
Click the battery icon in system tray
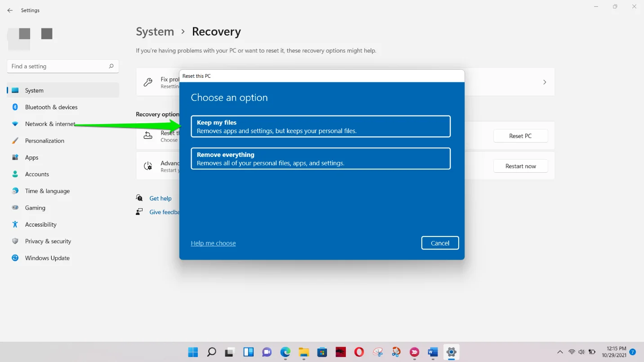tap(592, 352)
